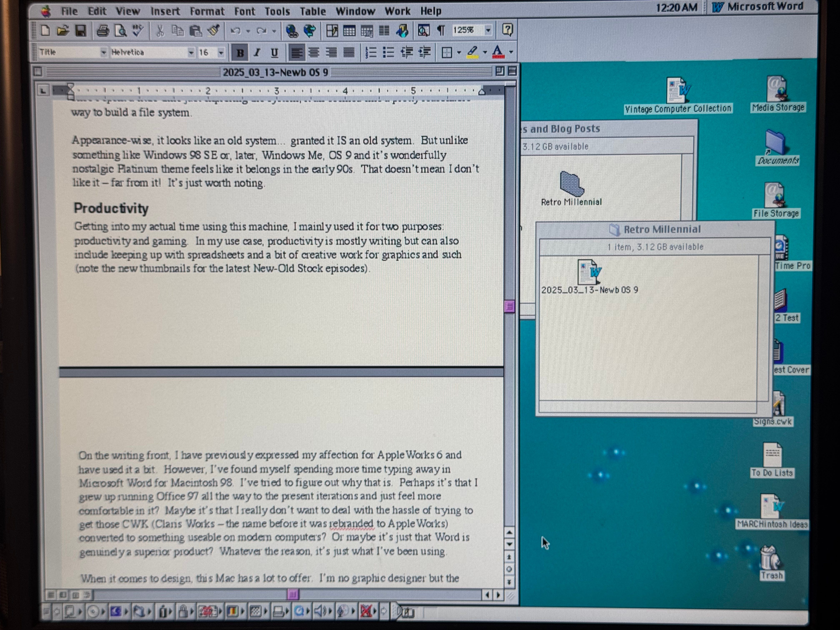Click the vertical scrollbar thumb in Word
The width and height of the screenshot is (840, 630).
point(509,306)
